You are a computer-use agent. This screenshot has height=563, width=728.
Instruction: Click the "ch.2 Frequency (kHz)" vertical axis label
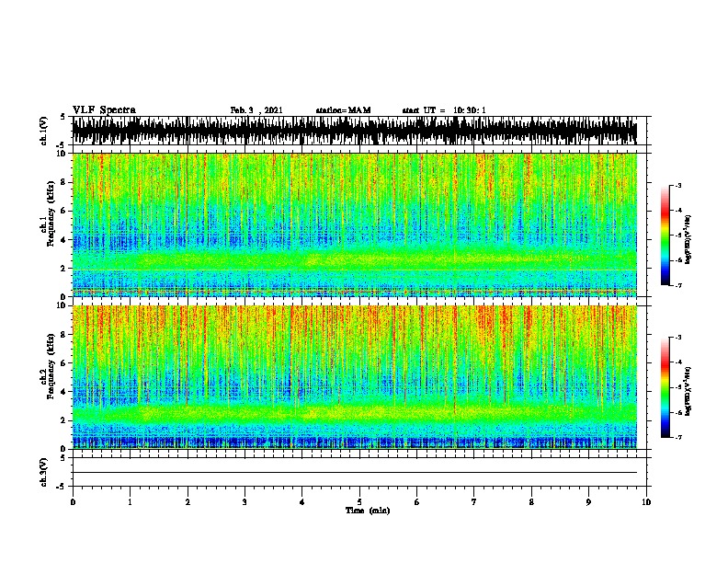pos(47,367)
